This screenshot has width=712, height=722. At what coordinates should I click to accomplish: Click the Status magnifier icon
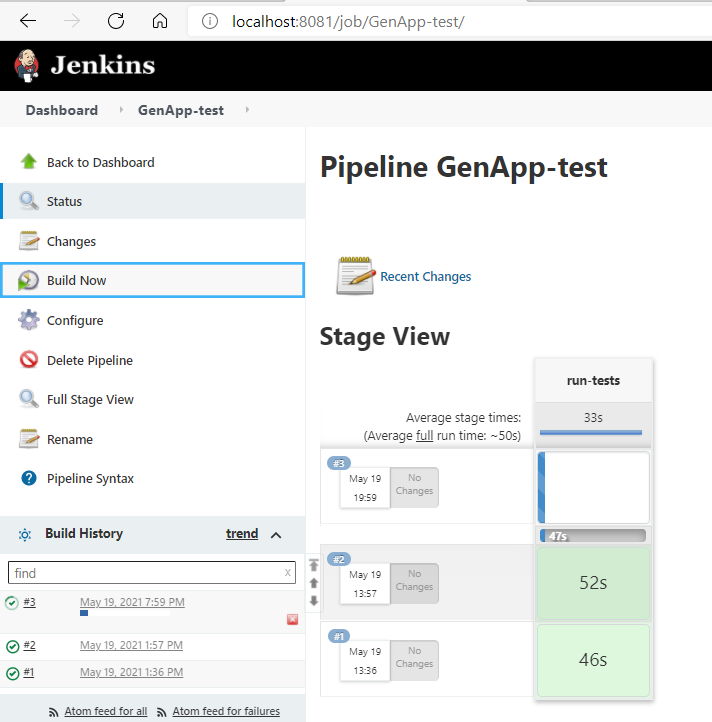pos(29,201)
